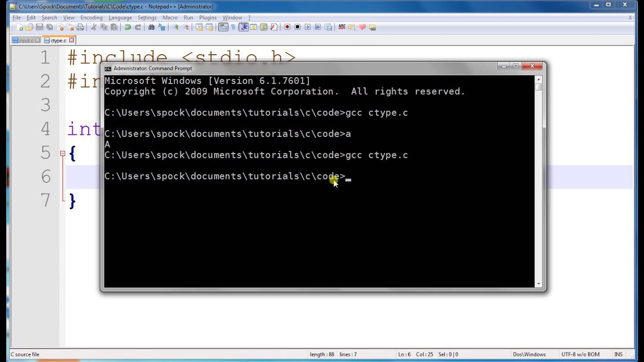Toggle synchronized horizontal scrolling icon
The width and height of the screenshot is (644, 362).
209,27
